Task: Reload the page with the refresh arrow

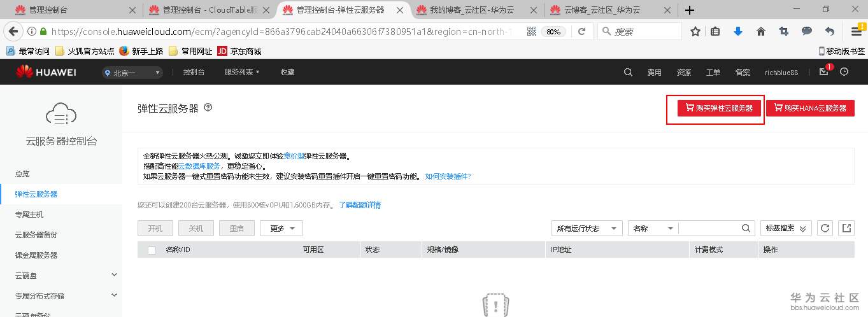Action: tap(581, 31)
